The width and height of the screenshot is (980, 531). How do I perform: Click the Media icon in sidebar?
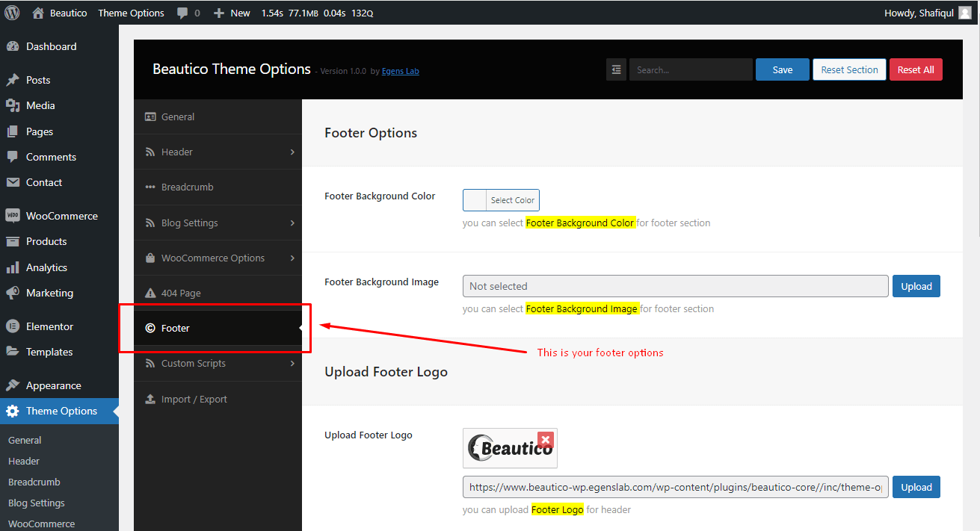[13, 105]
